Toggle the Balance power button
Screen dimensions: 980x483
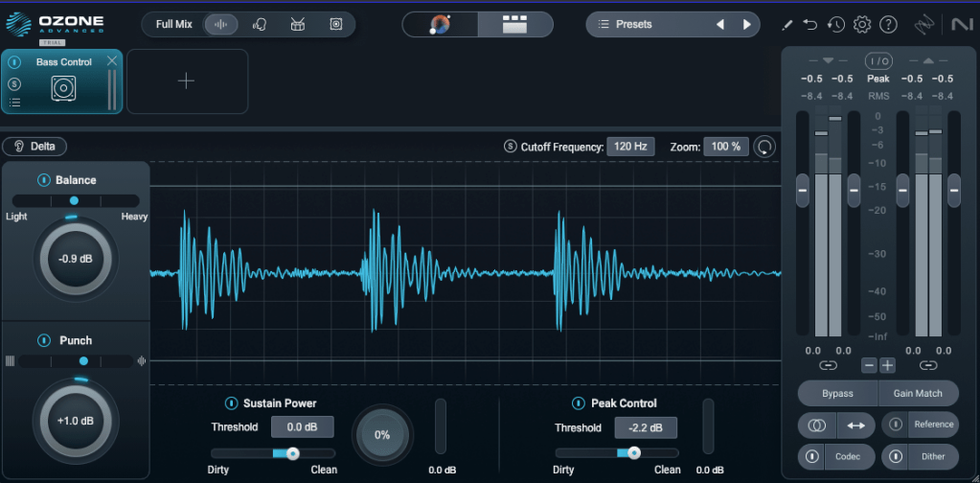point(43,180)
